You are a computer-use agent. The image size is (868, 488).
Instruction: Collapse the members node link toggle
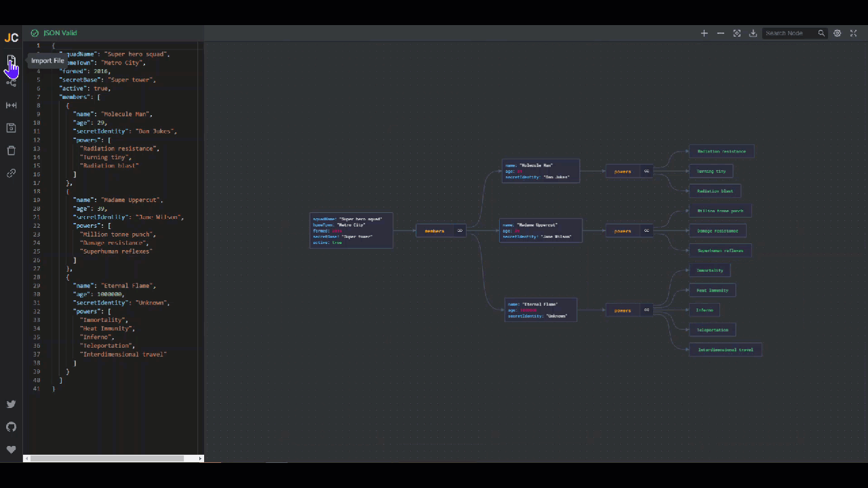pyautogui.click(x=460, y=231)
